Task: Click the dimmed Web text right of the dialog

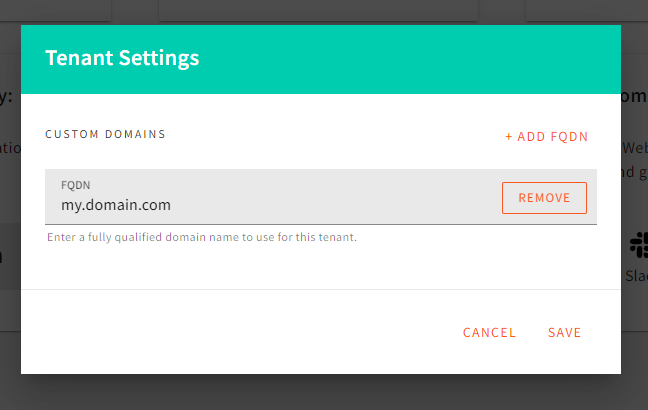Action: tap(634, 147)
